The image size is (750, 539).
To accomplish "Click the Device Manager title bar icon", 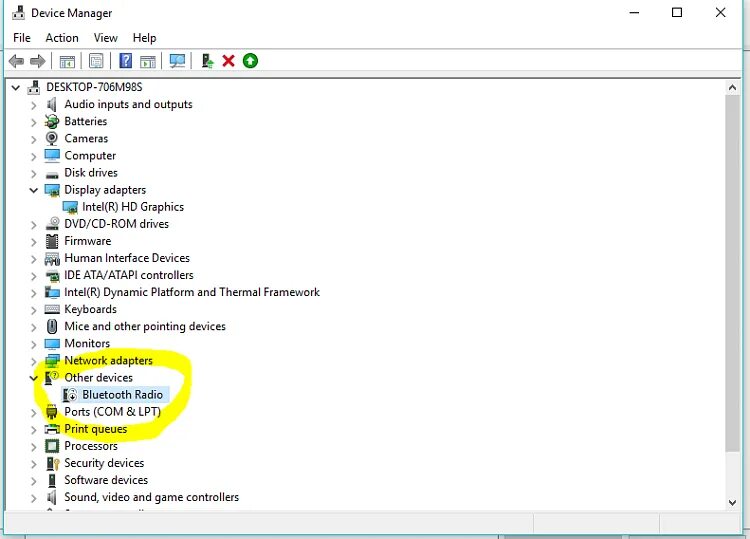I will pyautogui.click(x=18, y=12).
